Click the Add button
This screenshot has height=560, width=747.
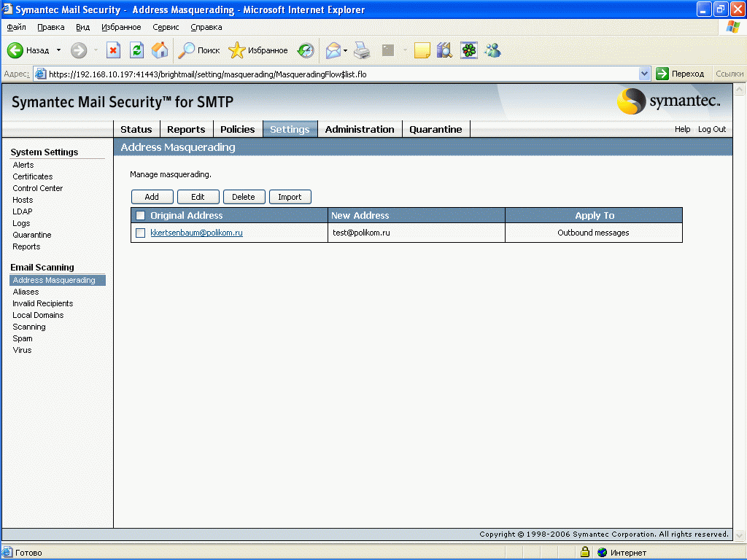coord(152,197)
